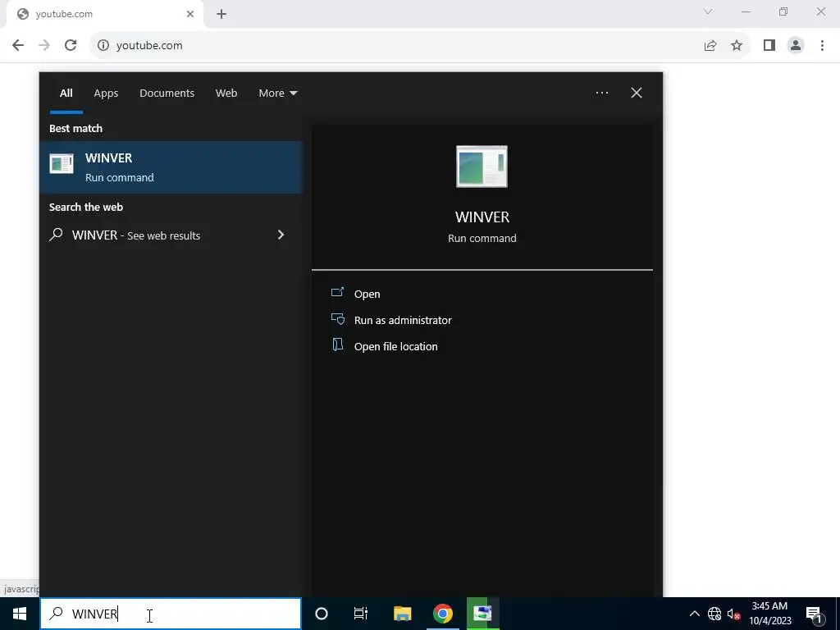
Task: Select the All search filter tab
Action: [x=66, y=94]
